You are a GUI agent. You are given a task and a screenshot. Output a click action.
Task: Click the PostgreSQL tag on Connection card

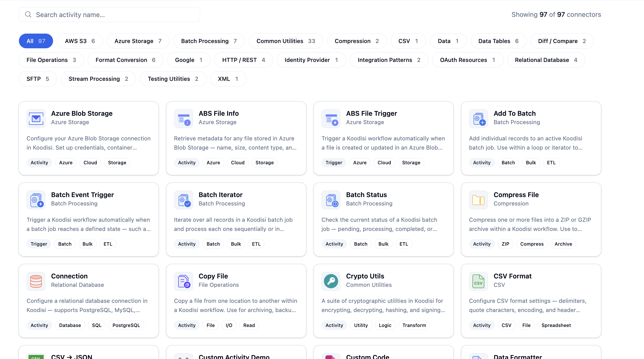click(x=126, y=325)
